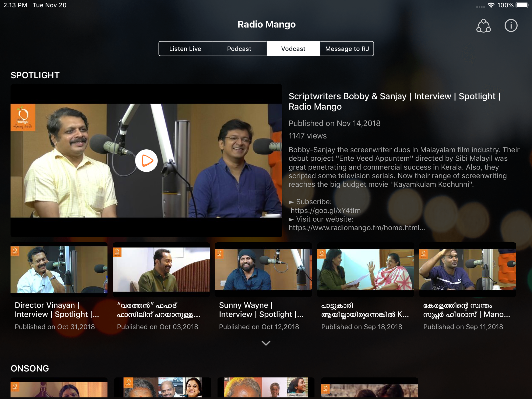The image size is (532, 399).
Task: Open the Message to RJ tab
Action: pyautogui.click(x=347, y=49)
